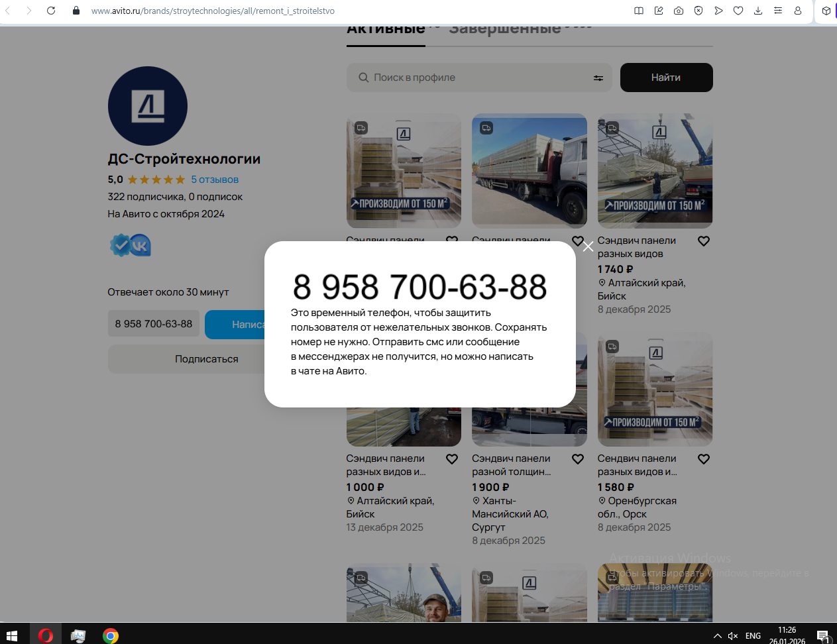Favorite the 1 000 ₽ listing in Бийск
837x644 pixels.
pos(452,459)
